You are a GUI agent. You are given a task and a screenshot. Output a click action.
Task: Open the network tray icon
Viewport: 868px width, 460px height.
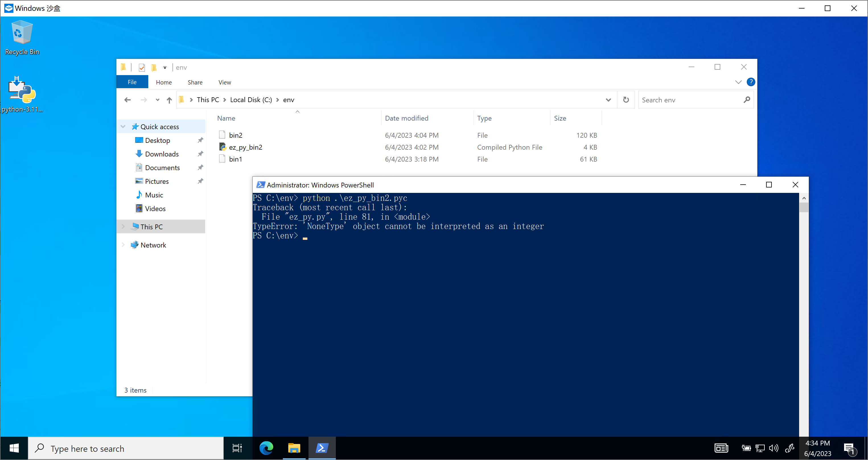[760, 448]
